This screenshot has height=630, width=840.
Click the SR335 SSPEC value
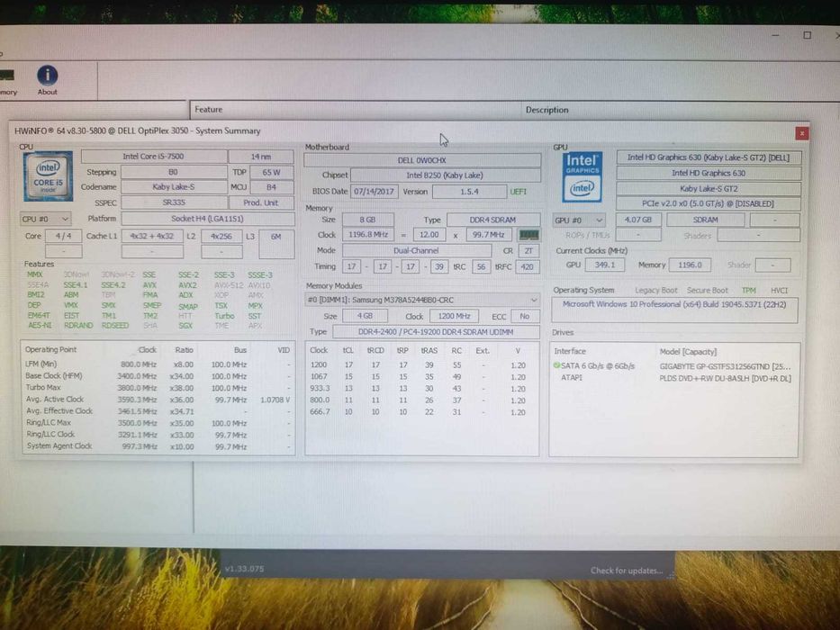point(174,202)
